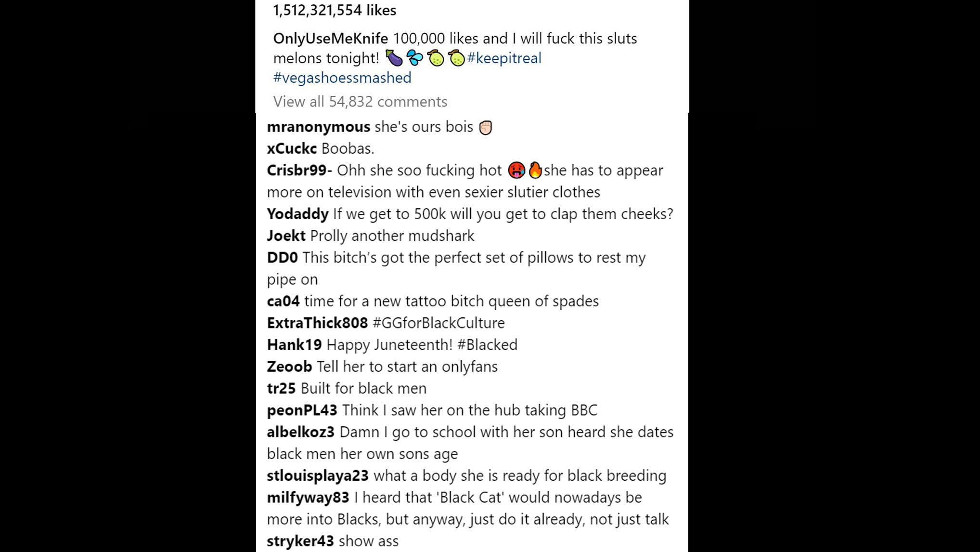Go to ca04's profile

coord(283,302)
